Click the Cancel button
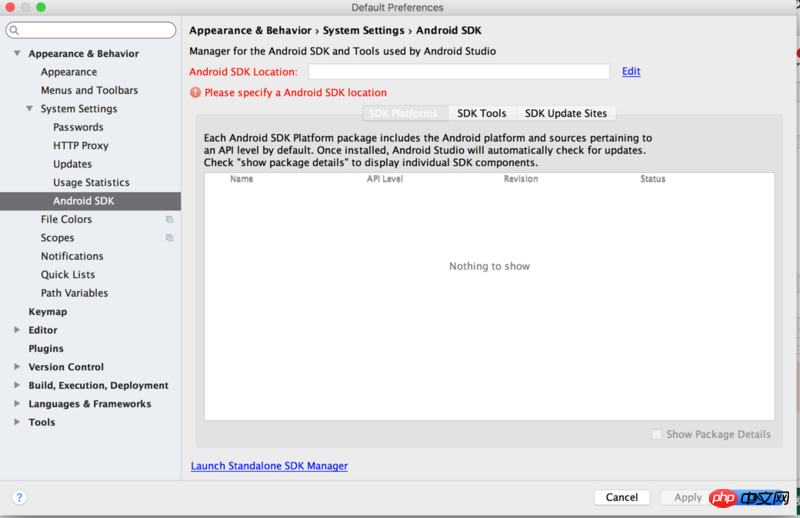 622,498
